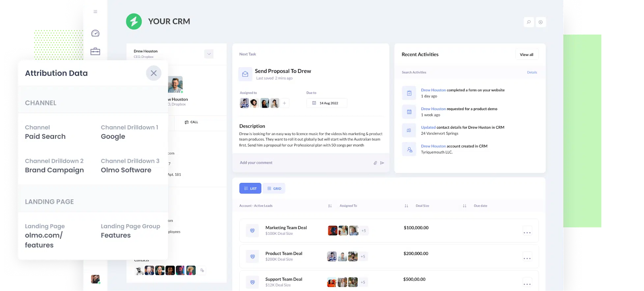
Task: Sort by Deal Size column
Action: tap(464, 206)
